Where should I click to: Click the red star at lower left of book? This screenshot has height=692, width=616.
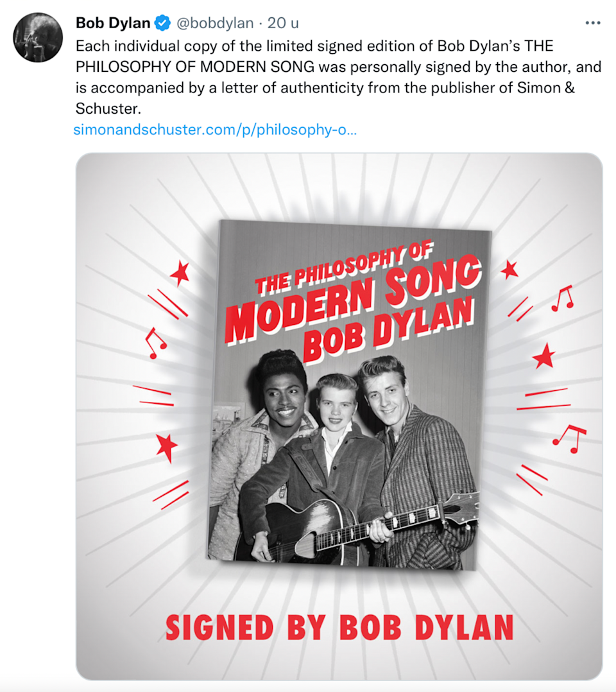pos(167,446)
